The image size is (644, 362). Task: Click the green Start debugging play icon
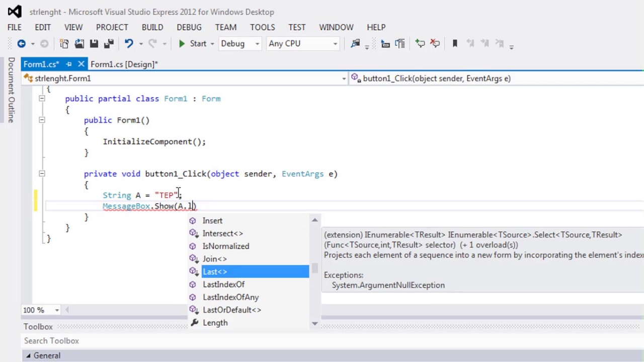[182, 44]
